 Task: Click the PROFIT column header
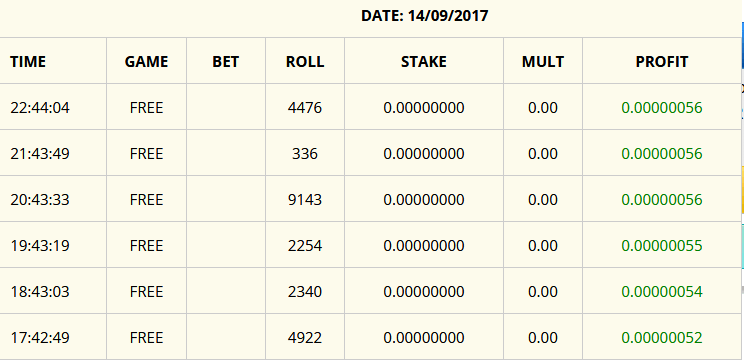tap(661, 62)
